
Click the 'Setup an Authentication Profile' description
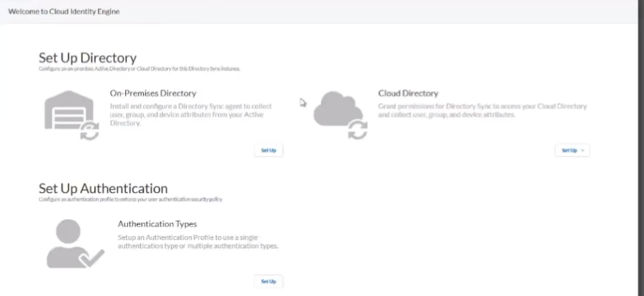[198, 242]
